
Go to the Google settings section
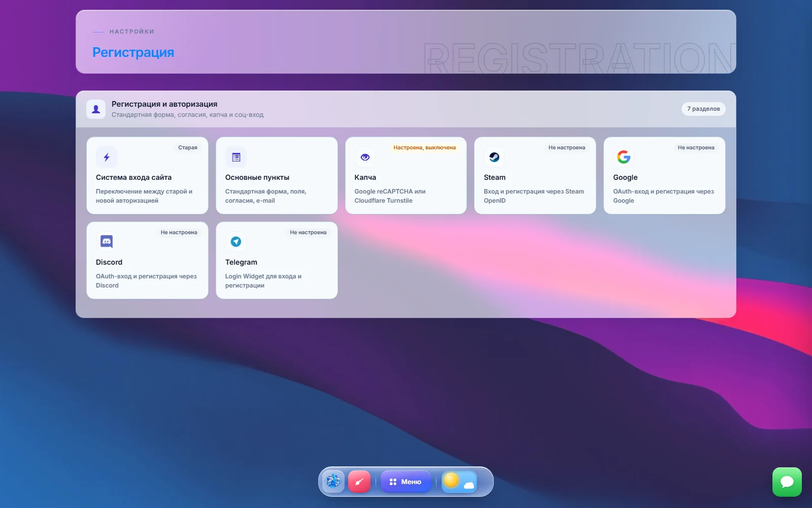click(x=664, y=175)
